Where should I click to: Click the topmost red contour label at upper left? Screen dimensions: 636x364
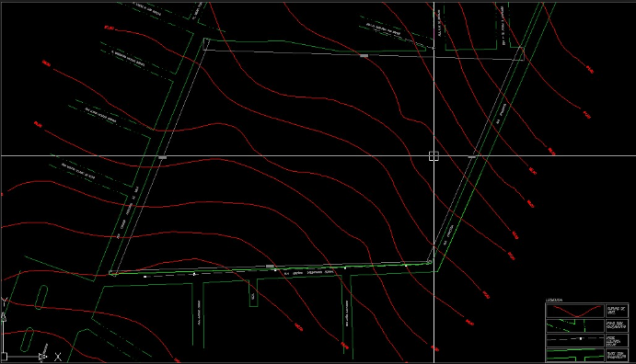[x=109, y=28]
